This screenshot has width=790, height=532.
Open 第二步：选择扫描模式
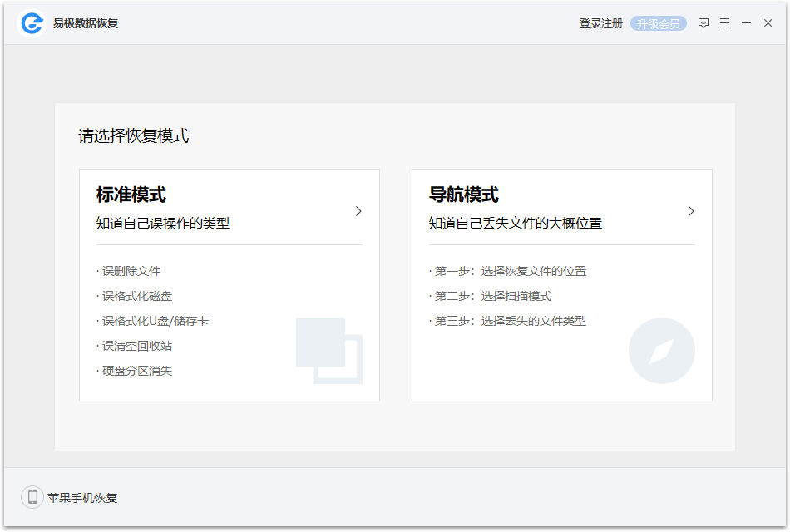pos(490,296)
